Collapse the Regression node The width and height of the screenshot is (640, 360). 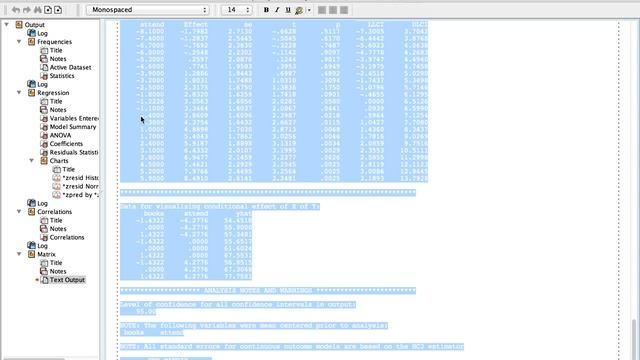(x=19, y=93)
